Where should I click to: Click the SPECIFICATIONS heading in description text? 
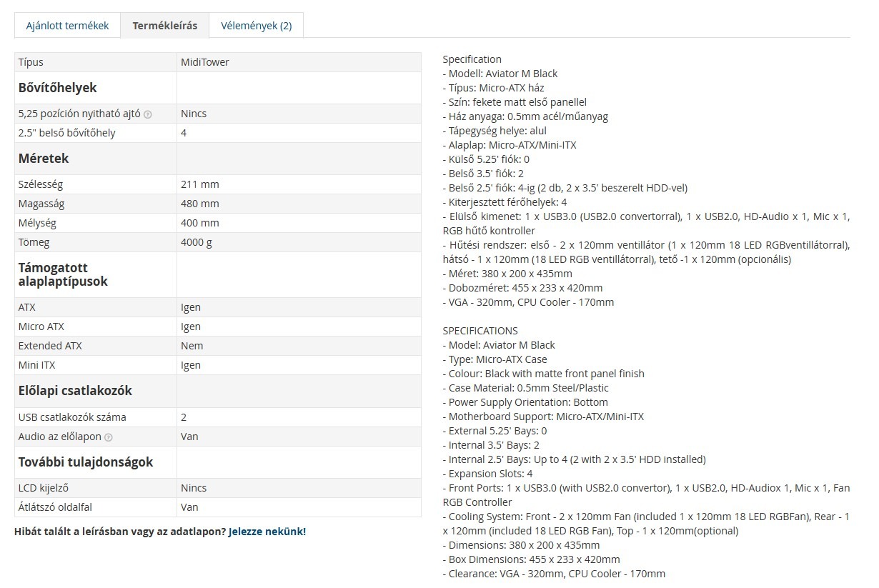(x=480, y=331)
